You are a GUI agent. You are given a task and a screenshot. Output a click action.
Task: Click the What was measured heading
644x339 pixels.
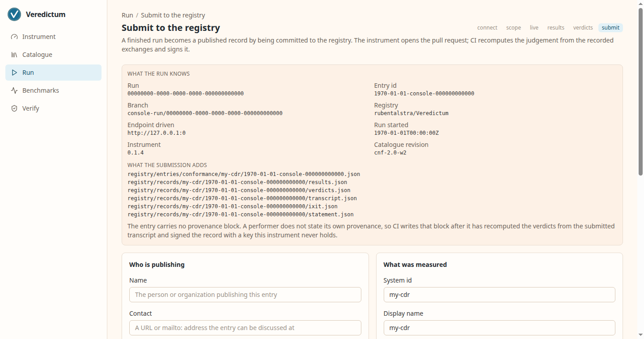click(x=415, y=265)
